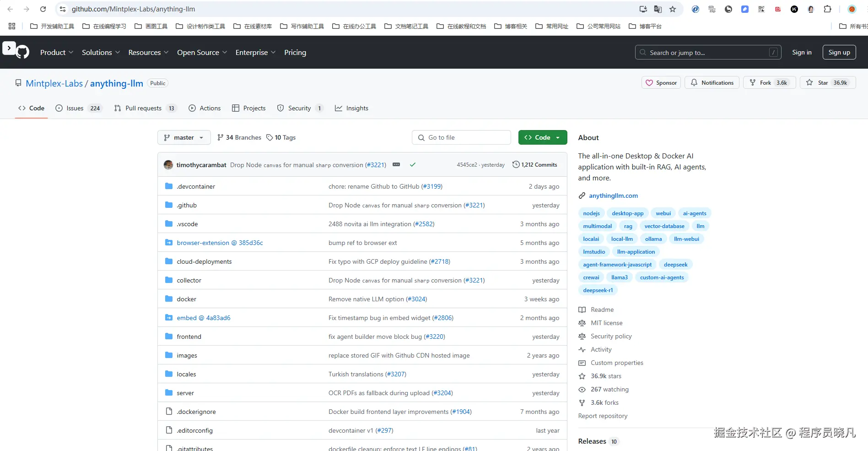Open the browser extensions puzzle icon
Screen dimensions: 868x451
pos(827,9)
